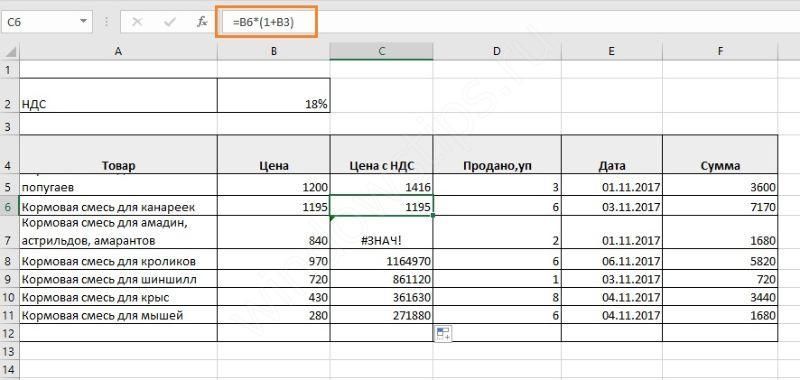
Task: Click the Enter checkmark formula button
Action: point(169,22)
